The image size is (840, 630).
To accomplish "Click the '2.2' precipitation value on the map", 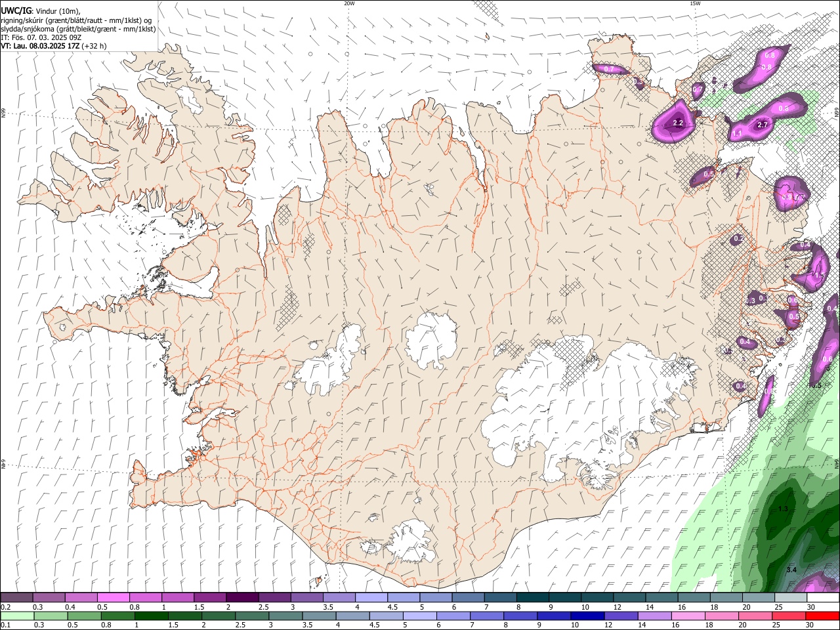I will [x=678, y=123].
